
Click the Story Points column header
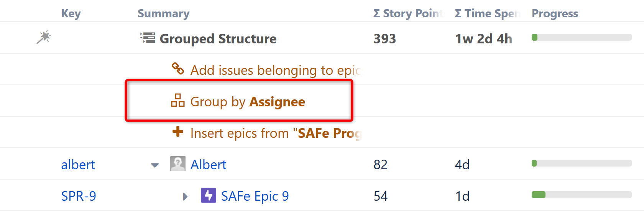(408, 13)
